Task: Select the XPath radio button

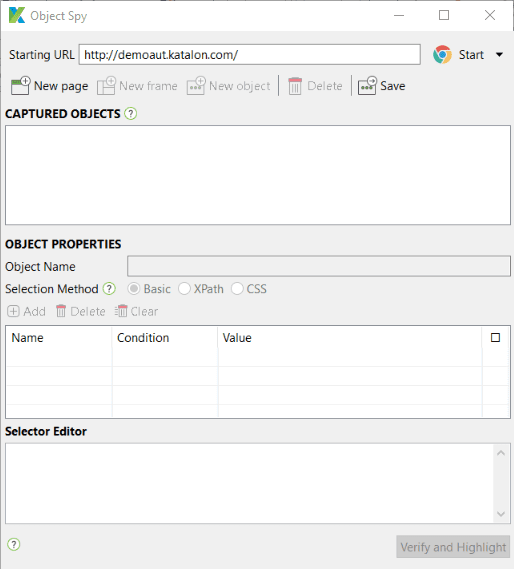Action: [x=184, y=289]
